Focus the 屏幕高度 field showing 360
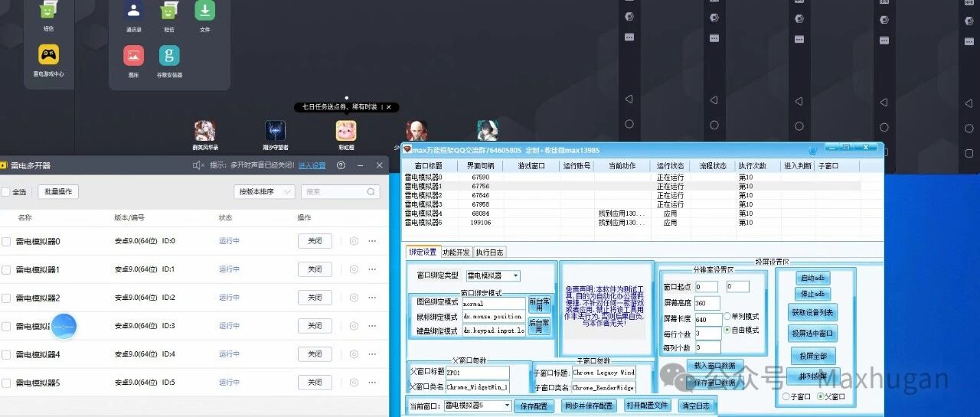Image resolution: width=980 pixels, height=417 pixels. tap(708, 303)
